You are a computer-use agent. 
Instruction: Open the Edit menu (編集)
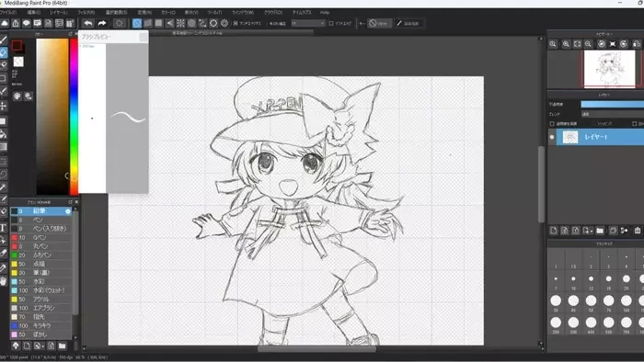click(34, 13)
